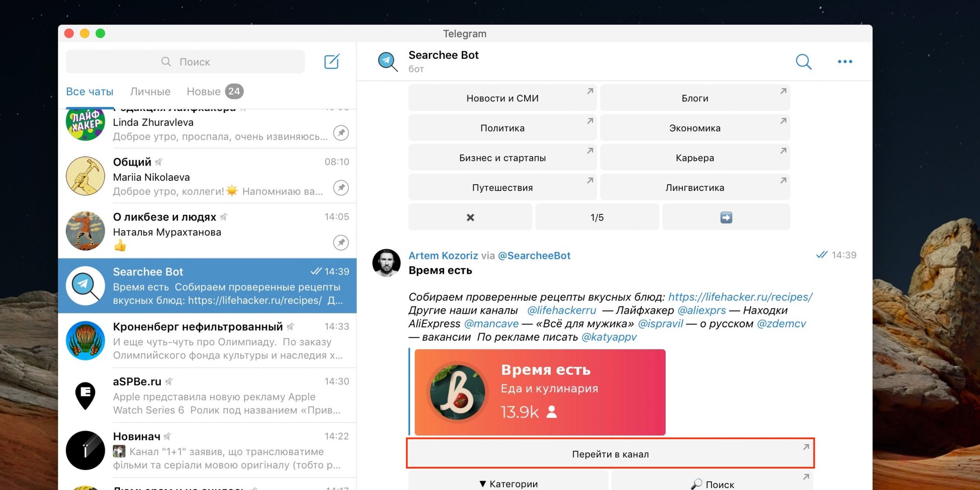Click pin icon on the Linda Zhuravleva chat
The image size is (980, 490).
pos(341,133)
